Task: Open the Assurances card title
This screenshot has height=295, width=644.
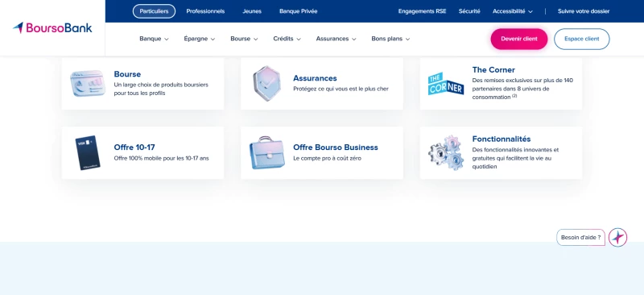Action: coord(315,78)
